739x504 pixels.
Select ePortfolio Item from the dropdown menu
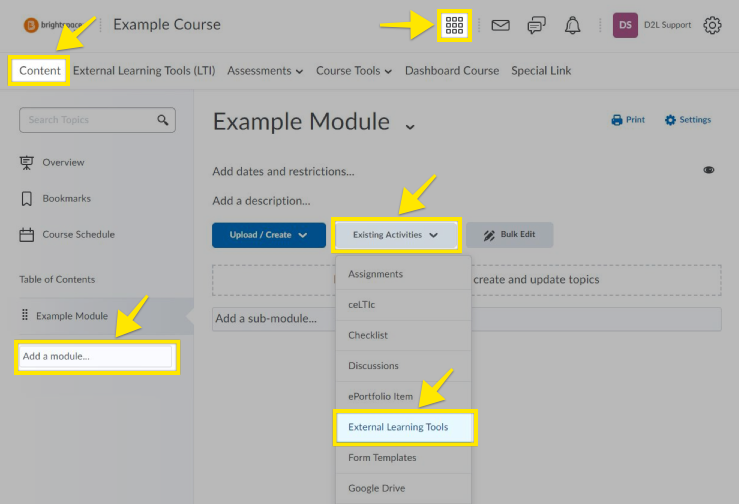click(403, 397)
